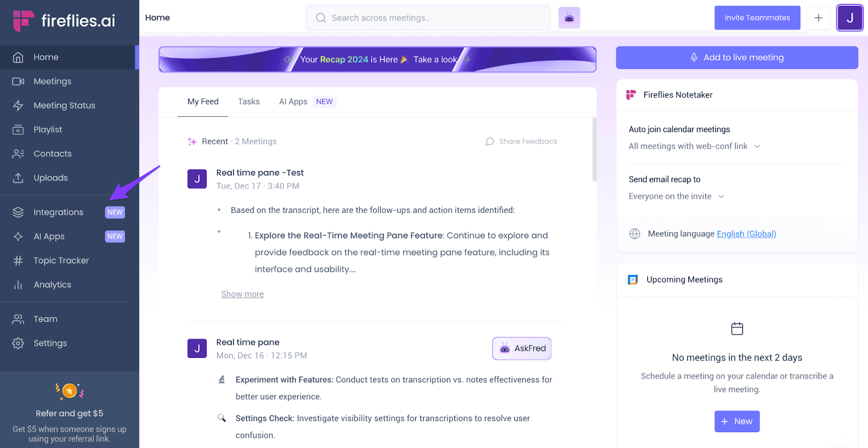Image resolution: width=868 pixels, height=448 pixels.
Task: Click the AskFred button
Action: 522,349
